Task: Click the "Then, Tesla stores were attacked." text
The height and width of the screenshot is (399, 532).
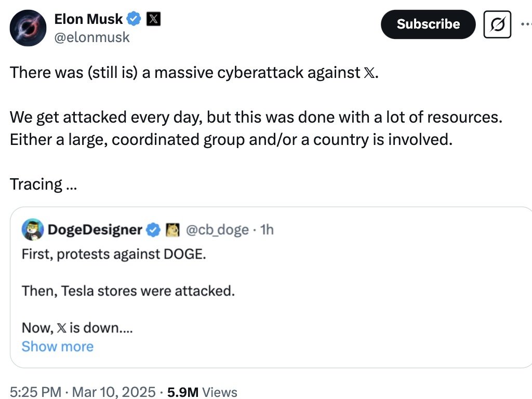Action: pyautogui.click(x=128, y=291)
